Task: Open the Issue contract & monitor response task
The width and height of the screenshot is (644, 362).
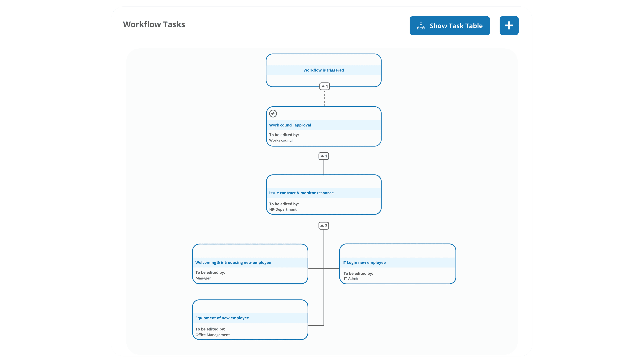Action: [324, 194]
